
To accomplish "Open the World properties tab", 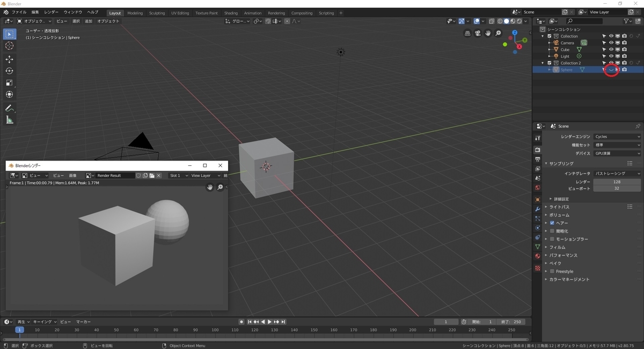I will 538,187.
